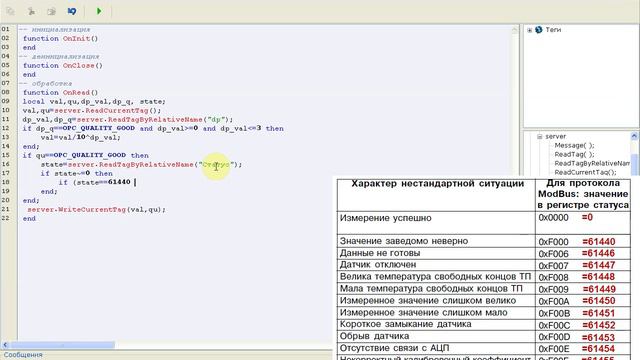Click the function list scroll up arrow
This screenshot has width=640, height=360.
tap(634, 136)
